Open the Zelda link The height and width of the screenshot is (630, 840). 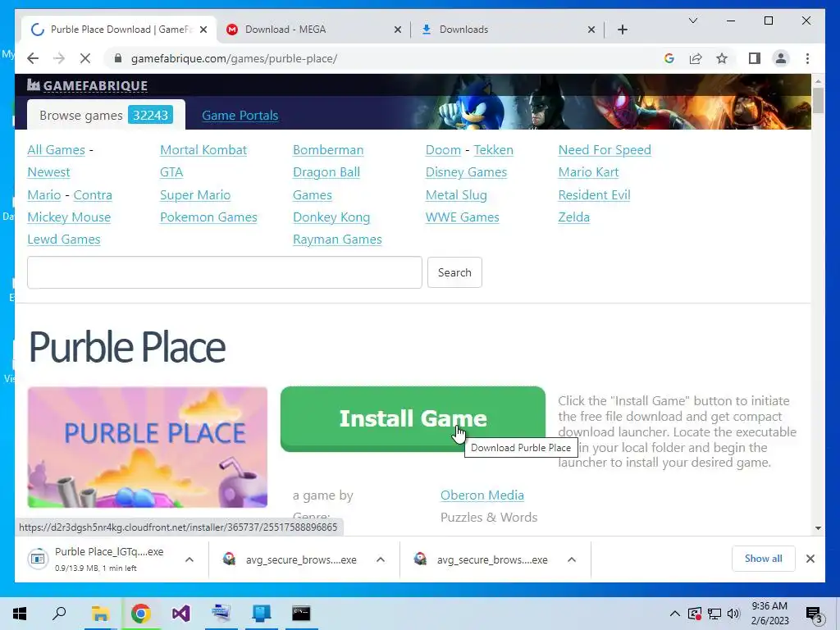[573, 217]
